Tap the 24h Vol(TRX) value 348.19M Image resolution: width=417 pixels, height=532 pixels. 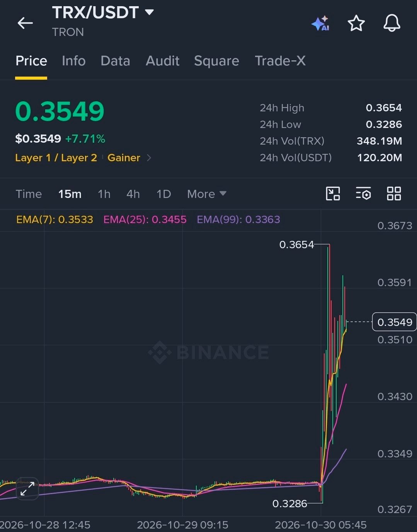pos(379,141)
